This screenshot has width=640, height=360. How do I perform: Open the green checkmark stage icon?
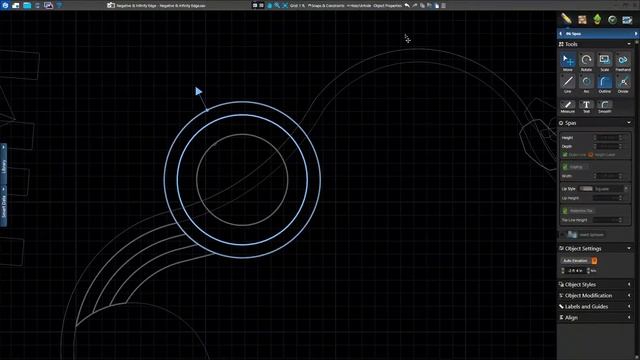point(612,19)
